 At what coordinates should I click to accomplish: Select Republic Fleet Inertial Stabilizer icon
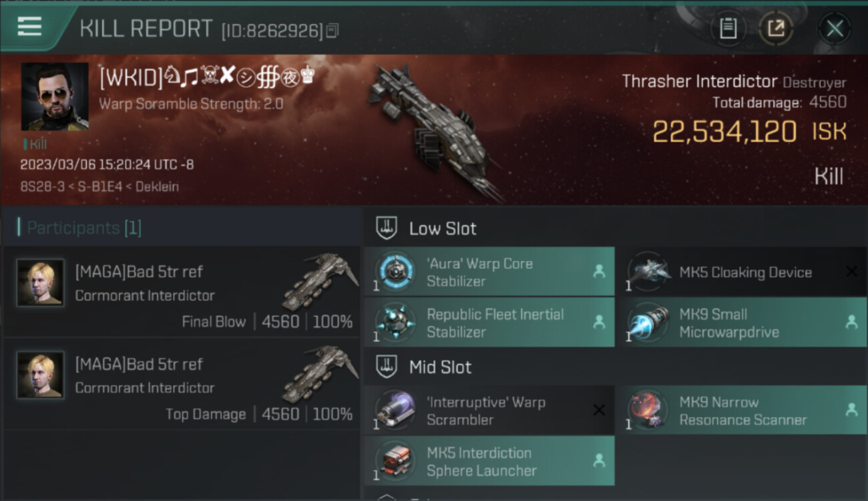395,323
